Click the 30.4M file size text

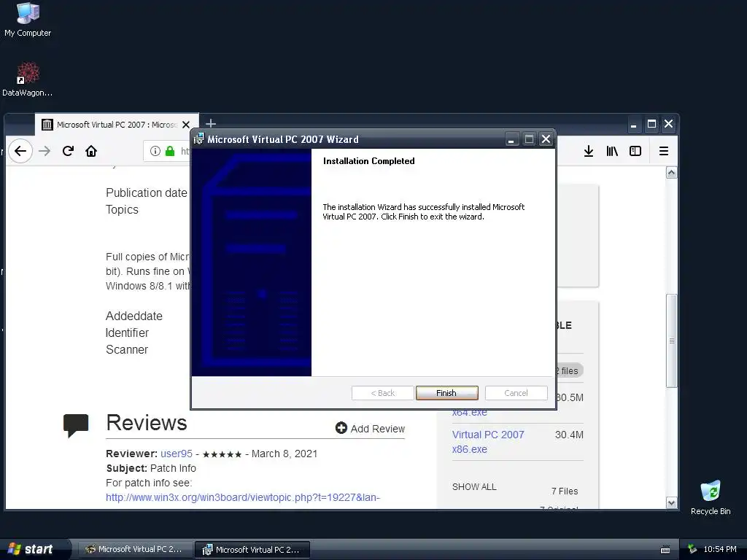[x=569, y=435]
